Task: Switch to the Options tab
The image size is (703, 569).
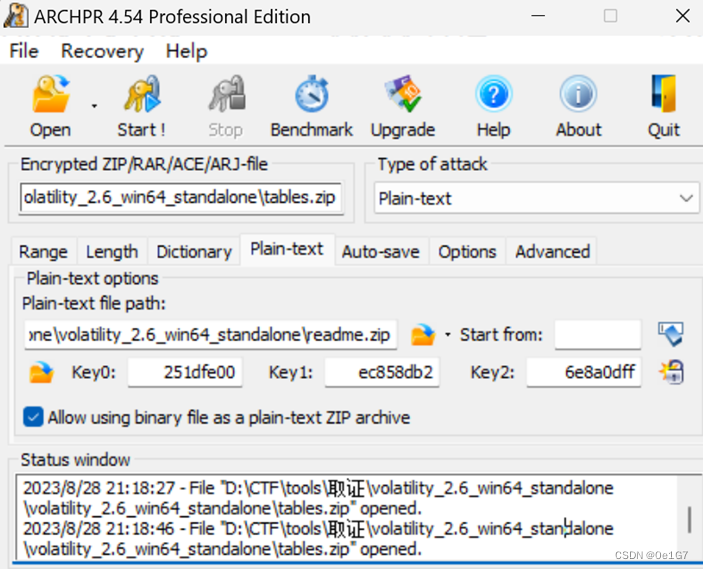Action: 467,252
